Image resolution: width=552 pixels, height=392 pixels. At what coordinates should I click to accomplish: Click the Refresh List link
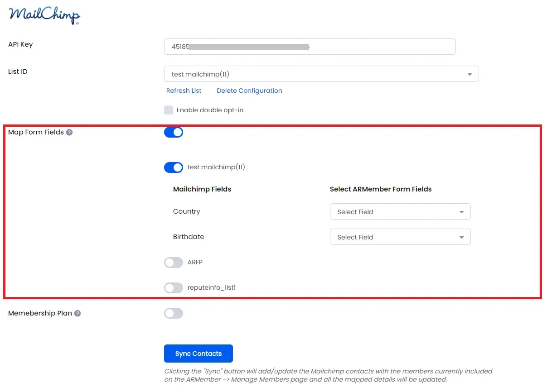[x=184, y=91]
